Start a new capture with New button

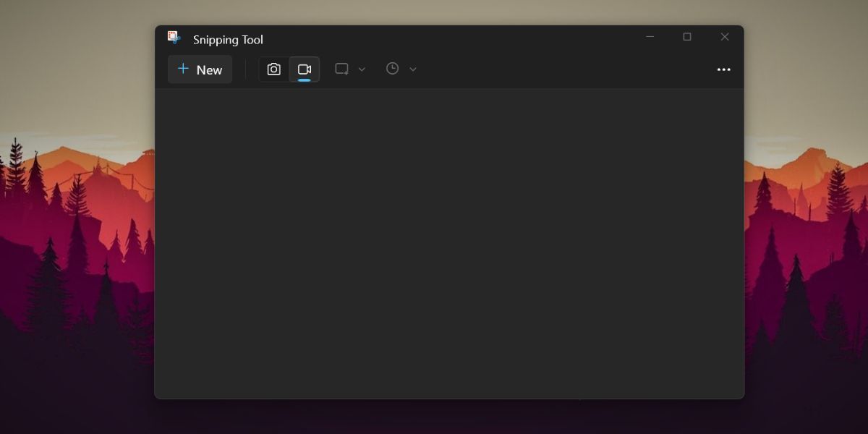pos(200,69)
